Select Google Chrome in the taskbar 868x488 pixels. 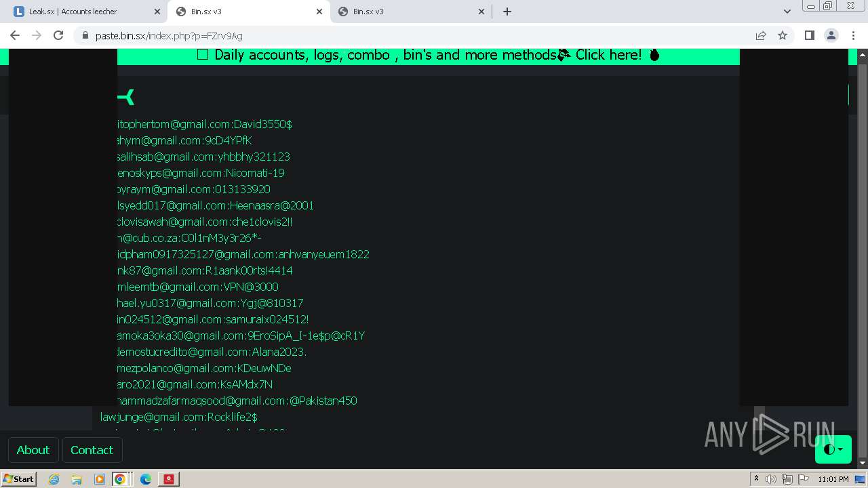pyautogui.click(x=120, y=479)
